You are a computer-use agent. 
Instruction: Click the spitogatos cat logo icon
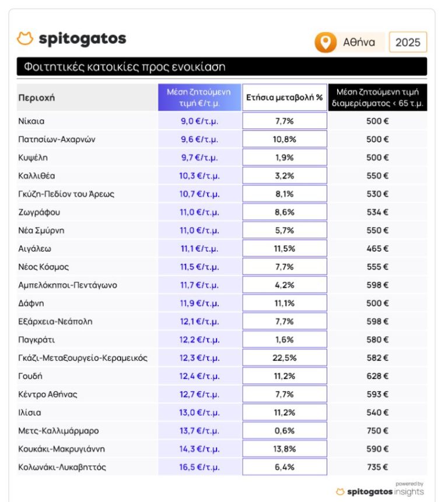(25, 39)
